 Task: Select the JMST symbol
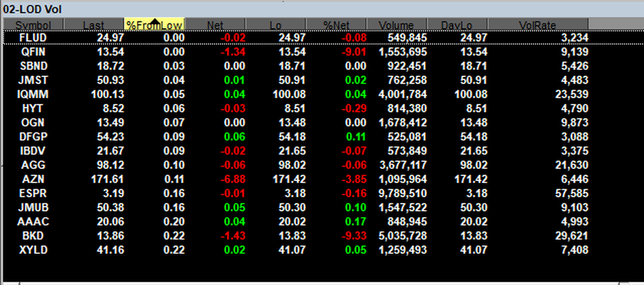click(33, 80)
